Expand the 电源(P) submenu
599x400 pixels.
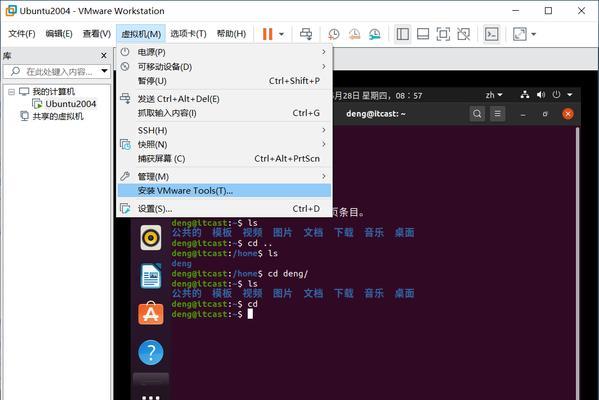(x=224, y=52)
